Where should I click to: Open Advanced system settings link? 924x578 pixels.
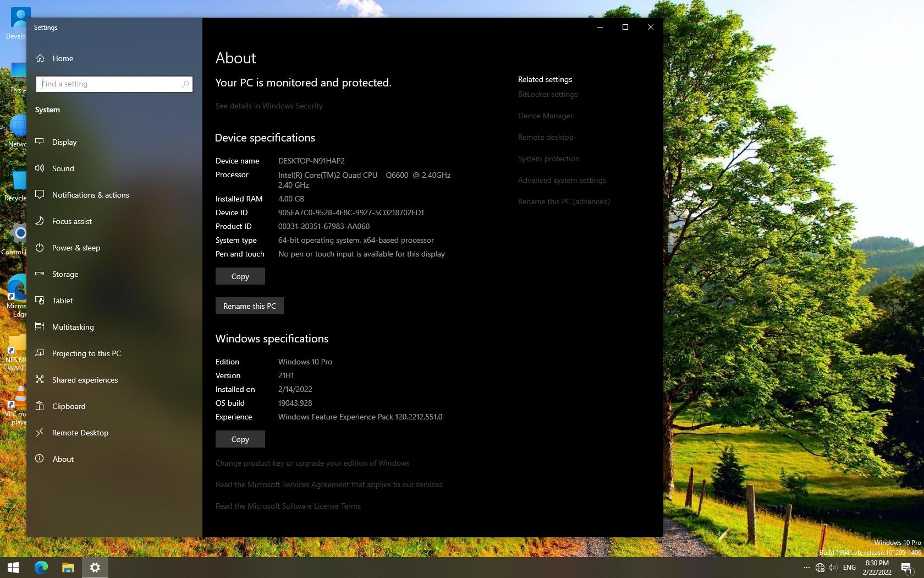[x=562, y=180]
